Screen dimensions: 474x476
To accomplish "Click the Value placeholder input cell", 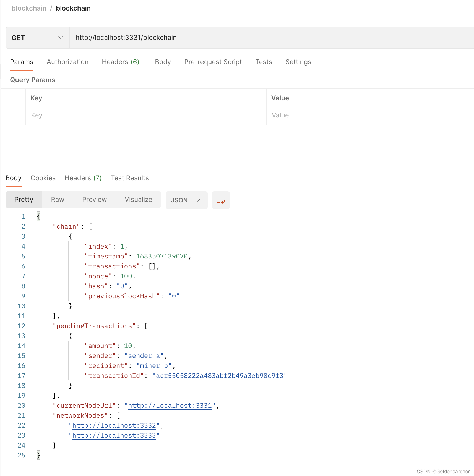I will (x=370, y=116).
